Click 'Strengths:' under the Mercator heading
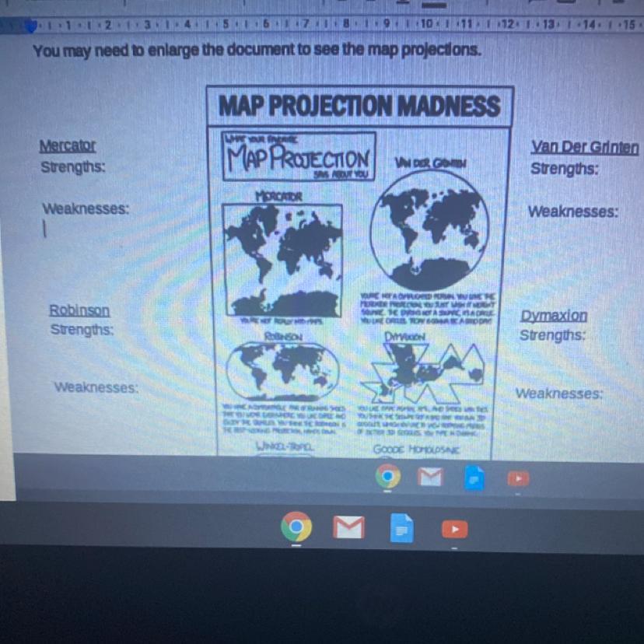 click(73, 167)
